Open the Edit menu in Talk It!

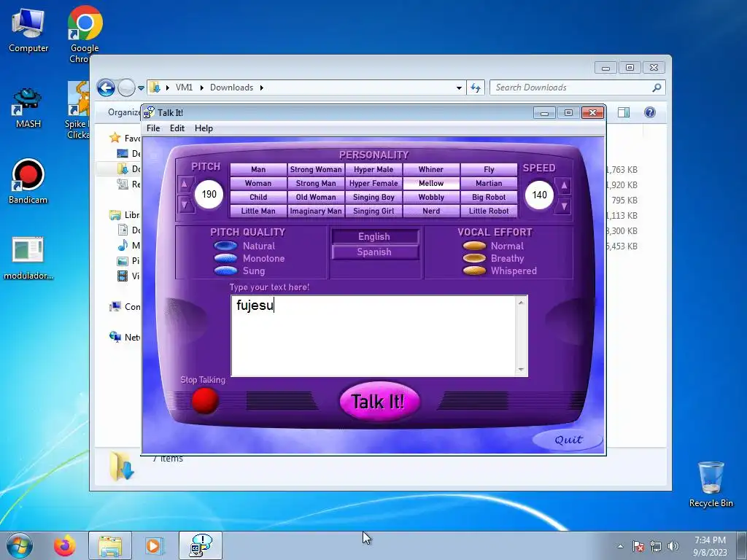coord(177,128)
